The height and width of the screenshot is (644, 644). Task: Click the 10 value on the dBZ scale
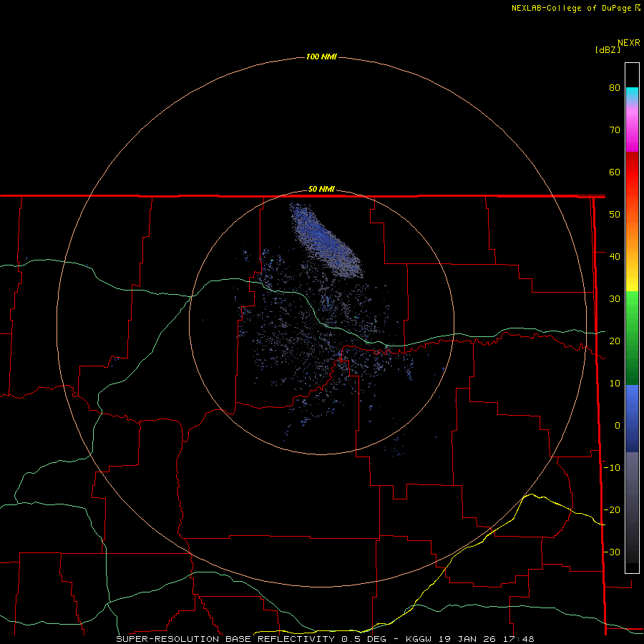point(615,384)
